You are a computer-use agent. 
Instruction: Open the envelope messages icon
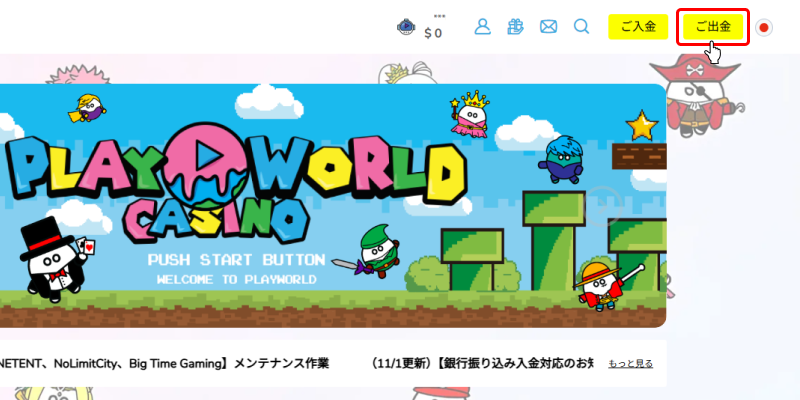[x=548, y=27]
